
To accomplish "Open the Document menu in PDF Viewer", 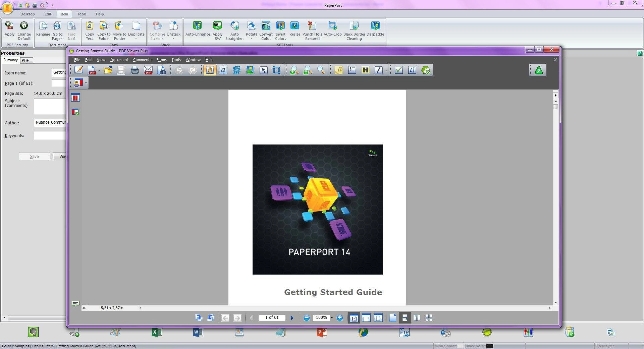I will click(x=119, y=60).
